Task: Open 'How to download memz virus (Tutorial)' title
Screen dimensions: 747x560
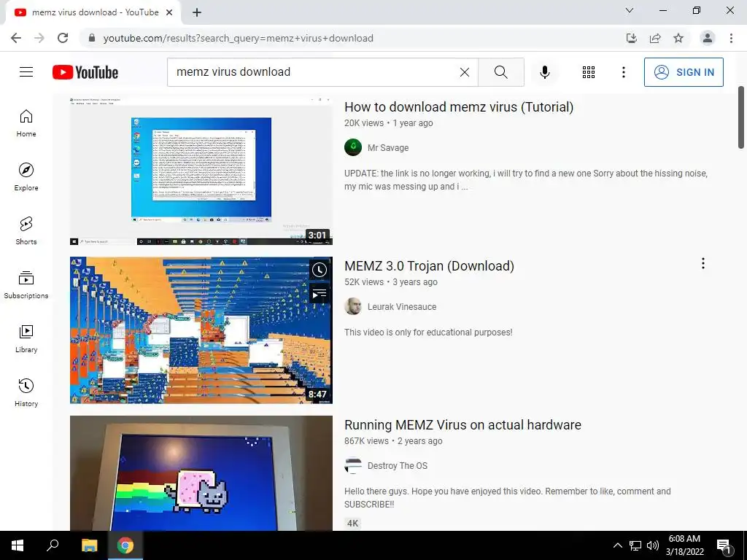Action: click(459, 107)
